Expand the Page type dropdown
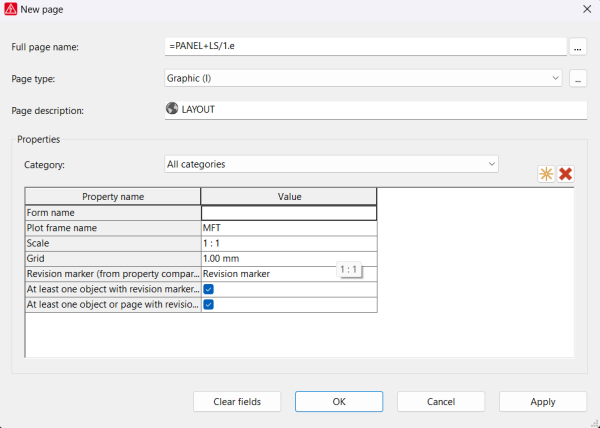Viewport: 600px width, 428px height. tap(363, 78)
